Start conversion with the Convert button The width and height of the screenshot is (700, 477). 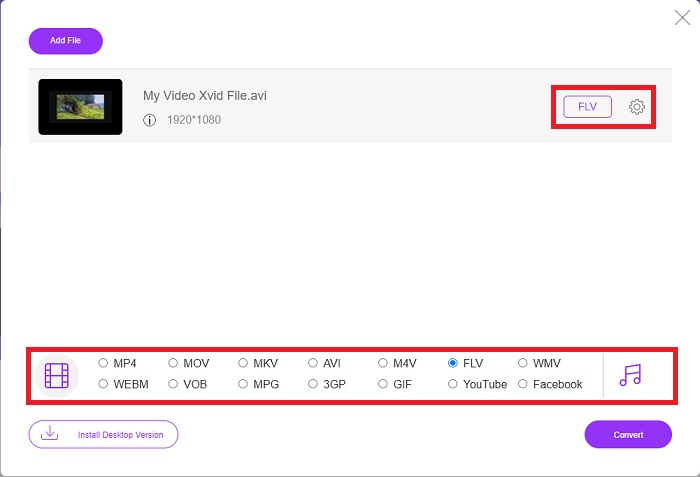(628, 434)
